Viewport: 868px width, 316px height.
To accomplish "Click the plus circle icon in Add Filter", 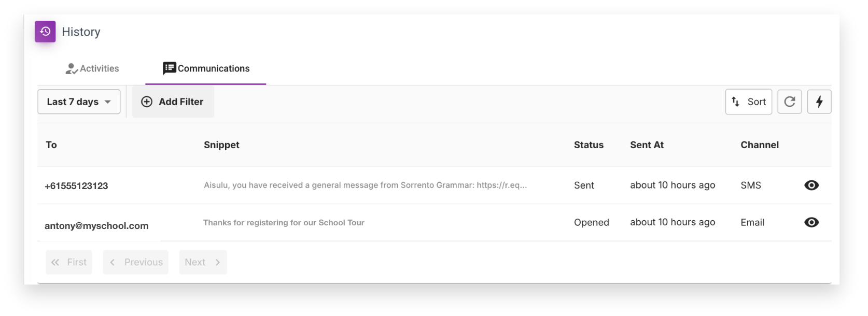I will pyautogui.click(x=147, y=102).
